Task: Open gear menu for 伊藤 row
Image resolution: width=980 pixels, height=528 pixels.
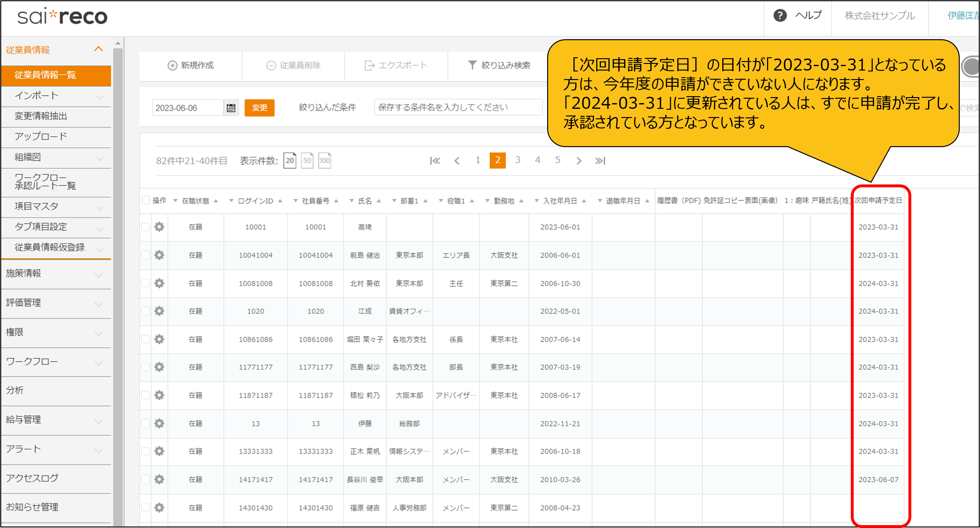Action: tap(159, 424)
